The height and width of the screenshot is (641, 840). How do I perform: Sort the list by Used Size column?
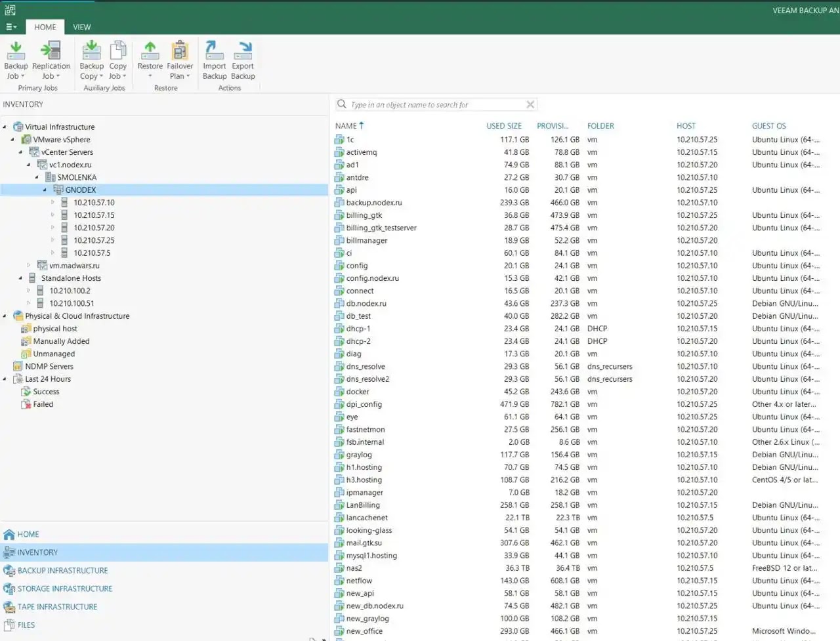click(504, 126)
